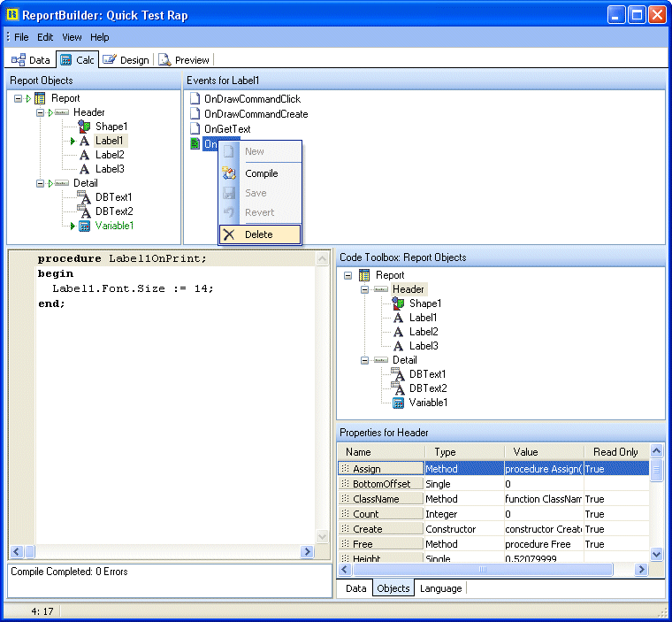Viewport: 672px width, 622px height.
Task: Switch Code Toolbox to Data tab
Action: [355, 588]
